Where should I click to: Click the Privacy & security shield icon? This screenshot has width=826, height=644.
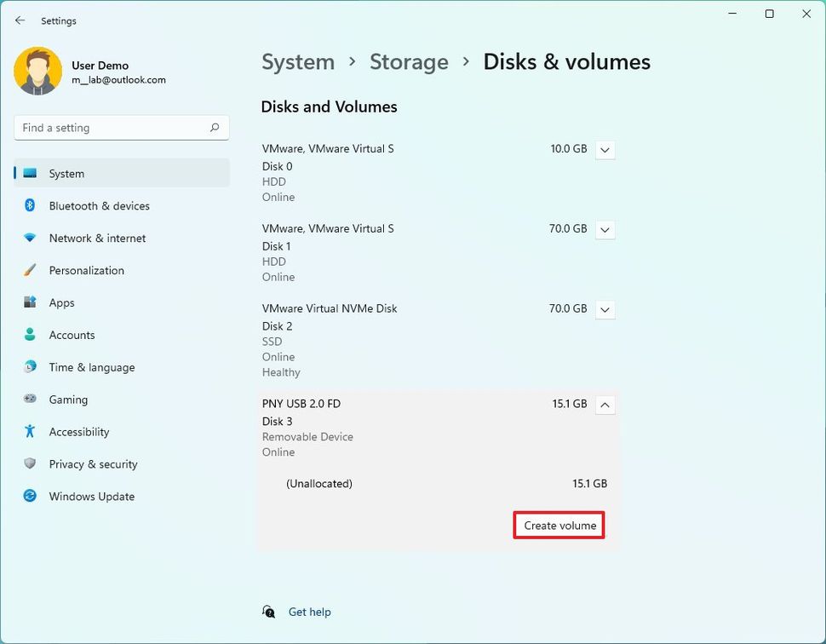30,464
